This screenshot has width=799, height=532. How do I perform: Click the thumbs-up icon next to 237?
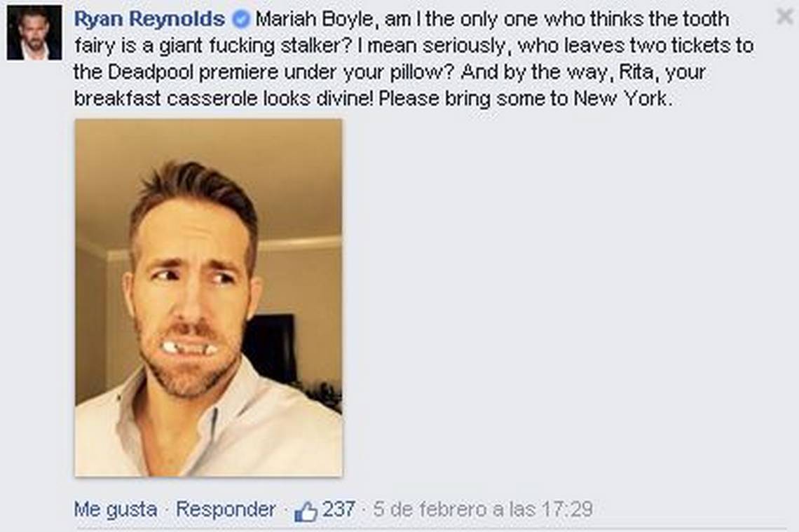tap(306, 510)
